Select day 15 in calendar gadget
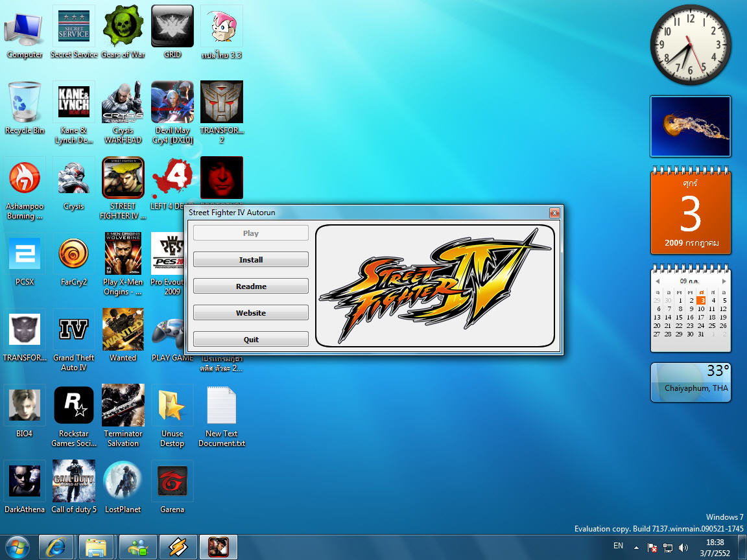The width and height of the screenshot is (747, 560). coord(679,317)
